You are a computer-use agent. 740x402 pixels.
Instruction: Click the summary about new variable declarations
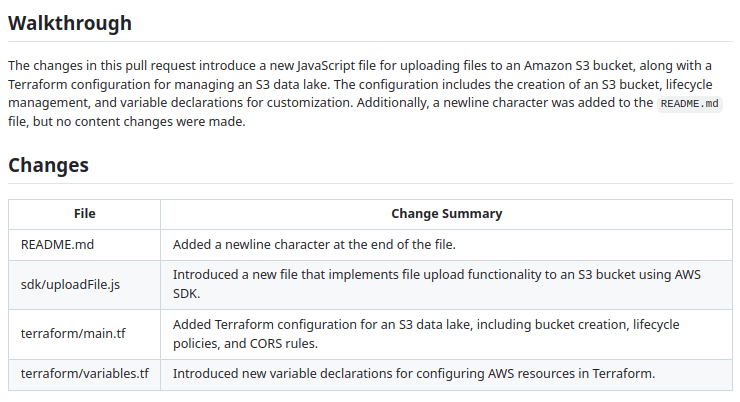[x=413, y=374]
